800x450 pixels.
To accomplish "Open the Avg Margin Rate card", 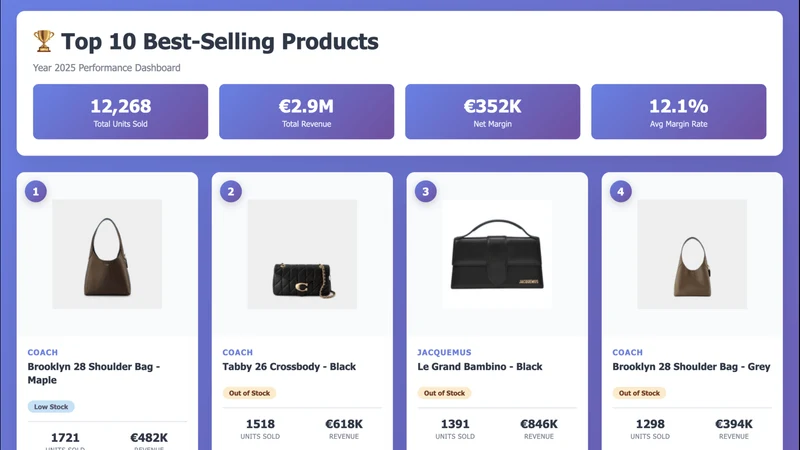I will 679,112.
